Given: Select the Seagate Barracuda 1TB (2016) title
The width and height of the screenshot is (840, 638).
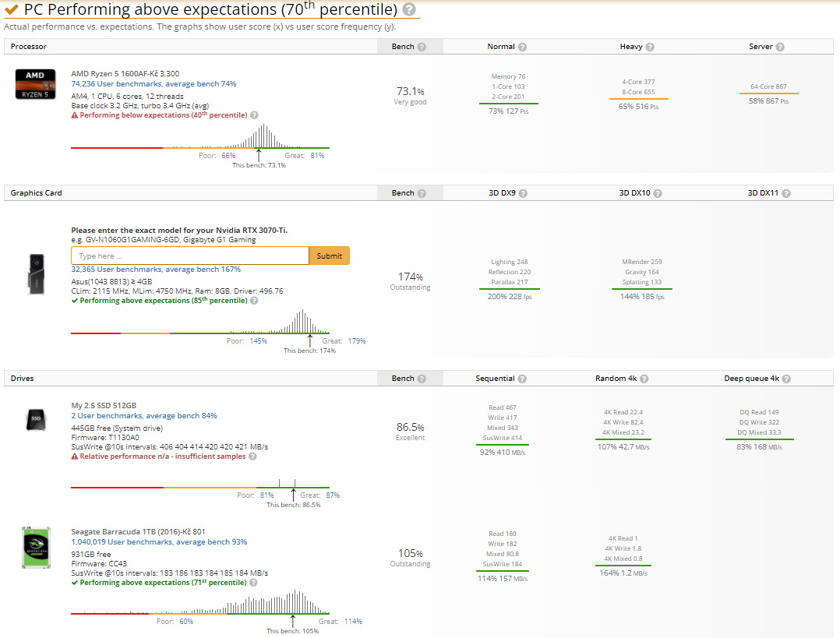Looking at the screenshot, I should coord(138,532).
